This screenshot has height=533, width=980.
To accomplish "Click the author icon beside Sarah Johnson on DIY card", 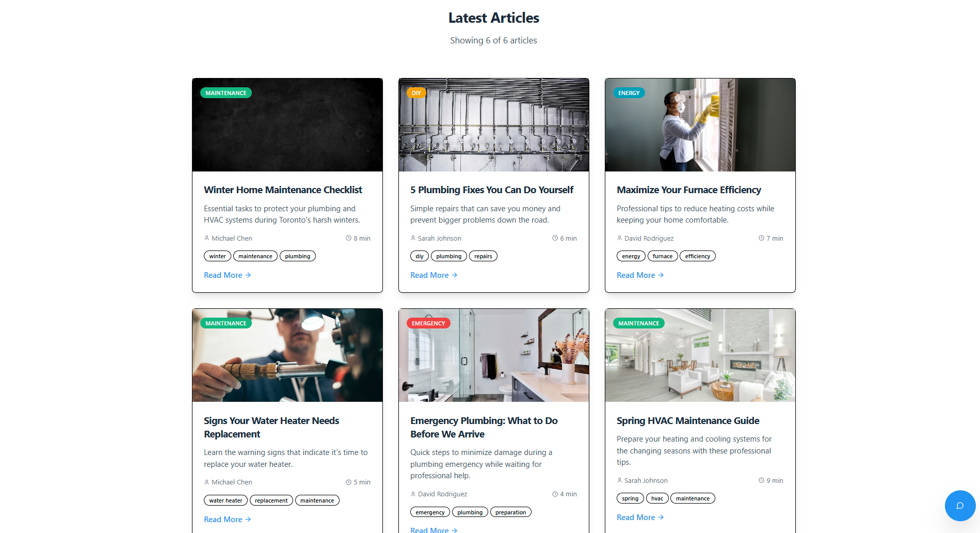I will coord(413,238).
